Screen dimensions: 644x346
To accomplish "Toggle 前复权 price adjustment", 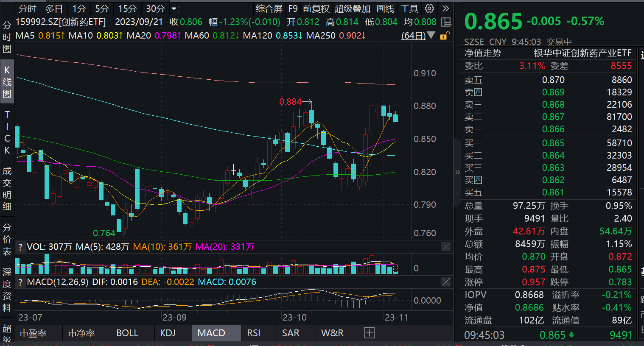I will click(x=316, y=8).
